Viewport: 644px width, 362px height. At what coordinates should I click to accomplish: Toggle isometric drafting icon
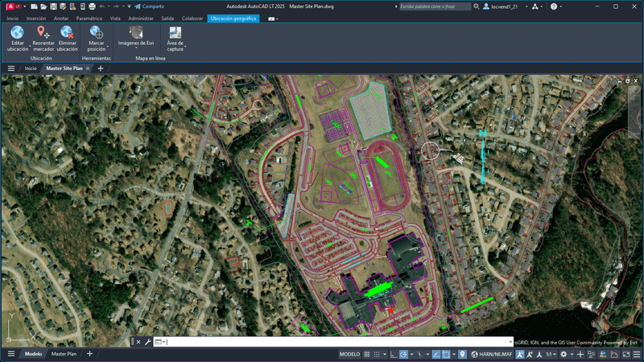tap(420, 354)
